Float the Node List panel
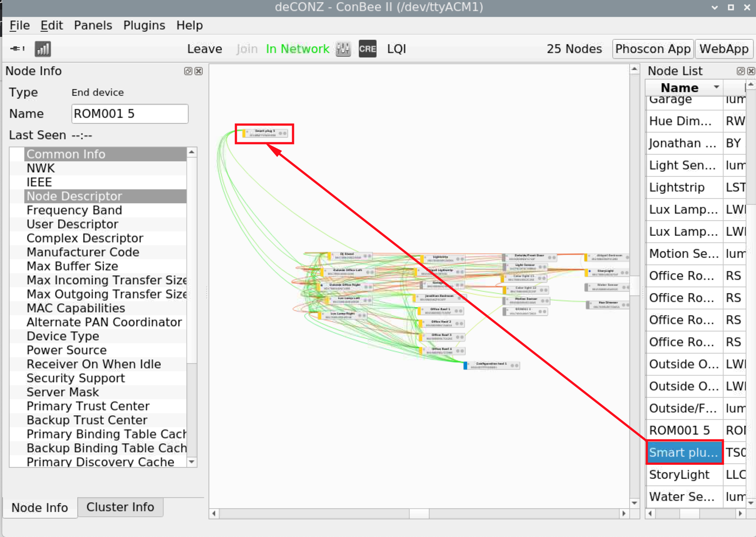The width and height of the screenshot is (756, 537). (x=741, y=71)
